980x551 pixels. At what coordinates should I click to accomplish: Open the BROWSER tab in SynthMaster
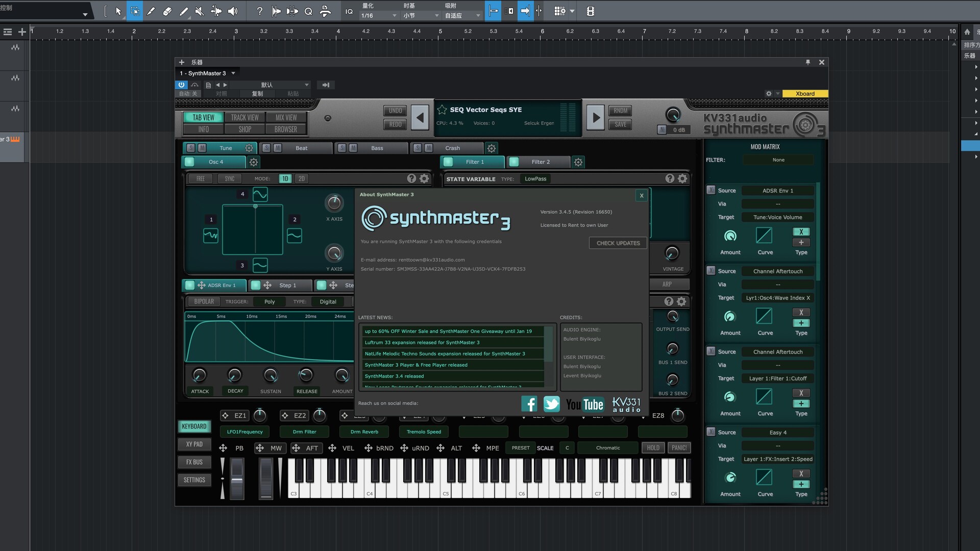point(286,129)
